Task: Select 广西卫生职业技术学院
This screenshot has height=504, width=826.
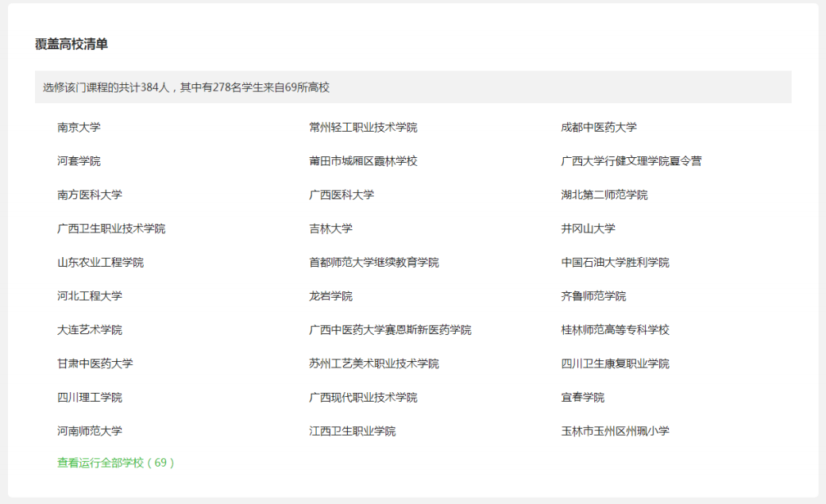Action: click(x=111, y=229)
